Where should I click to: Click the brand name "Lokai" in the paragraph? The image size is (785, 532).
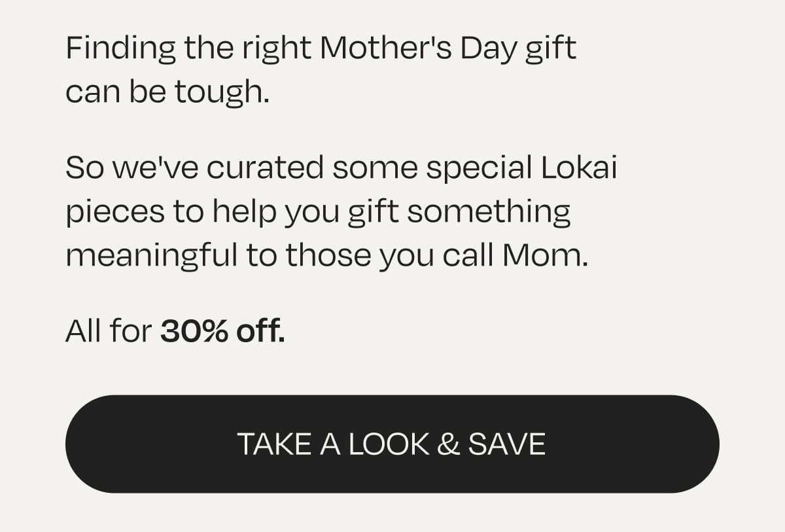[579, 168]
